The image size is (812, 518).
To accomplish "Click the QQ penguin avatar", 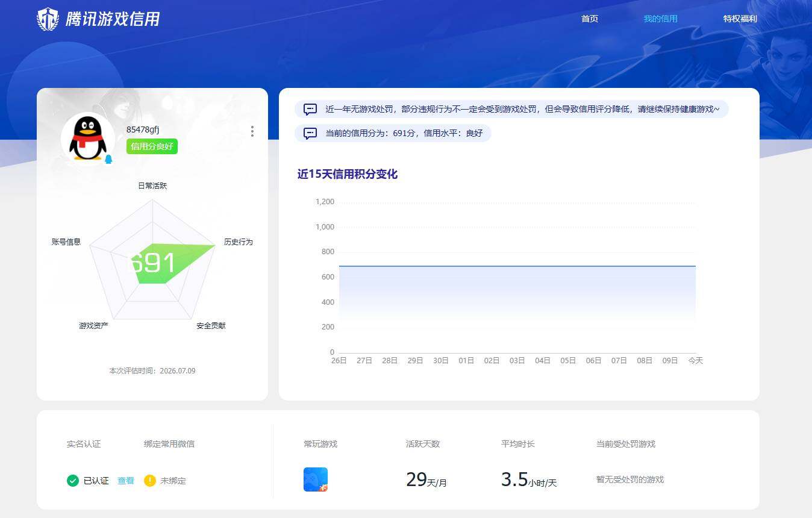I will pyautogui.click(x=88, y=139).
